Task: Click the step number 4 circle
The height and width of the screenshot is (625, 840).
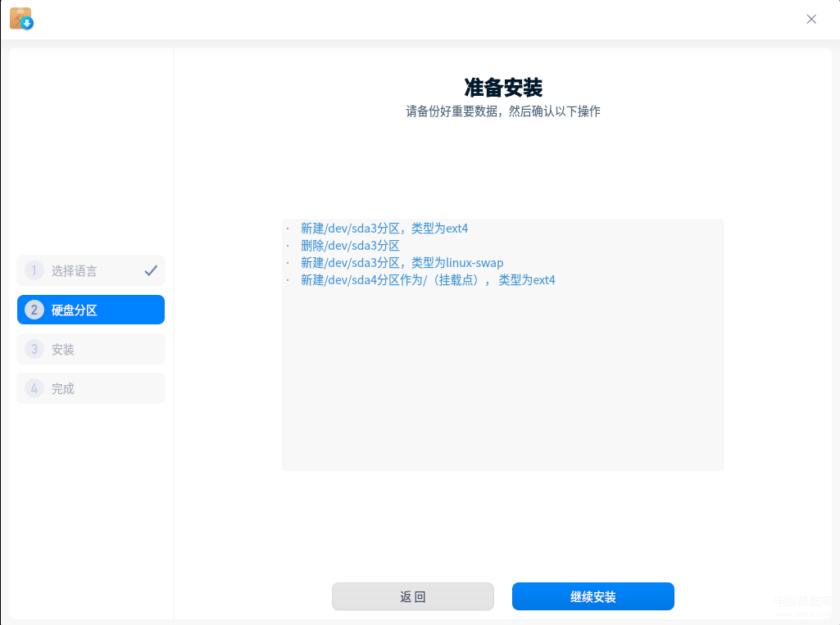Action: point(34,388)
